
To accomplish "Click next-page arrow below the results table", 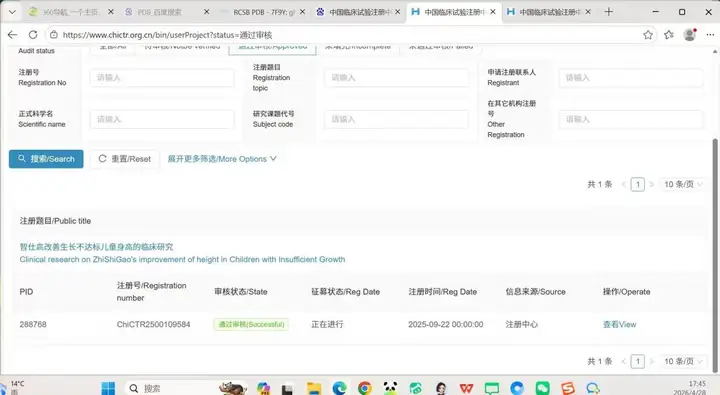I will pyautogui.click(x=651, y=361).
